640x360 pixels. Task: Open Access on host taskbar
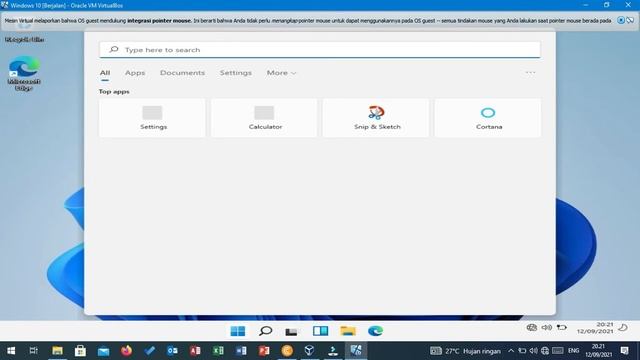point(195,351)
